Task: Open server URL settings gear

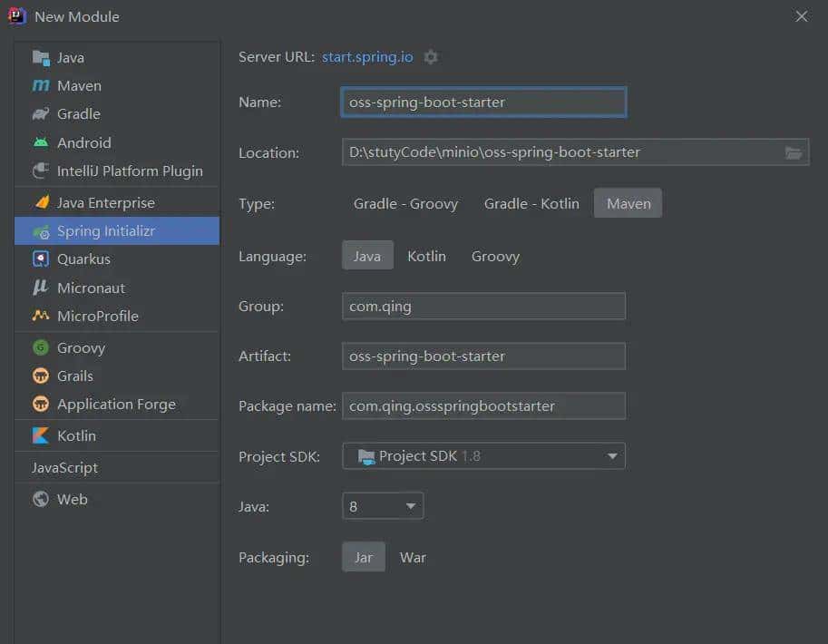Action: [x=431, y=57]
